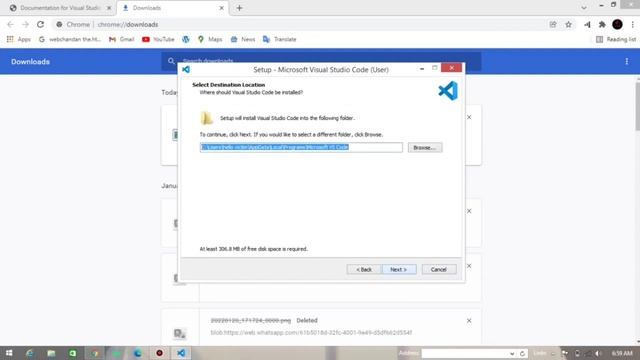
Task: Cancel the Visual Studio Code setup
Action: 439,269
